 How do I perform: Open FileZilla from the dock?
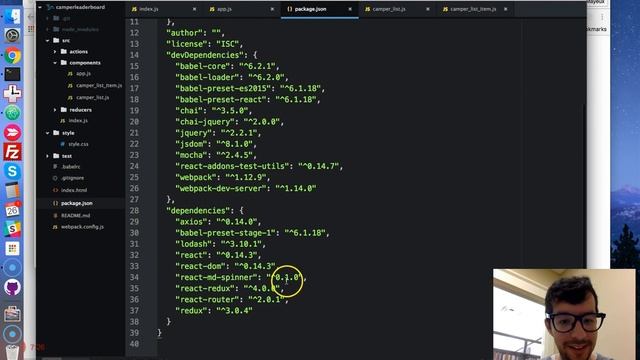12,152
